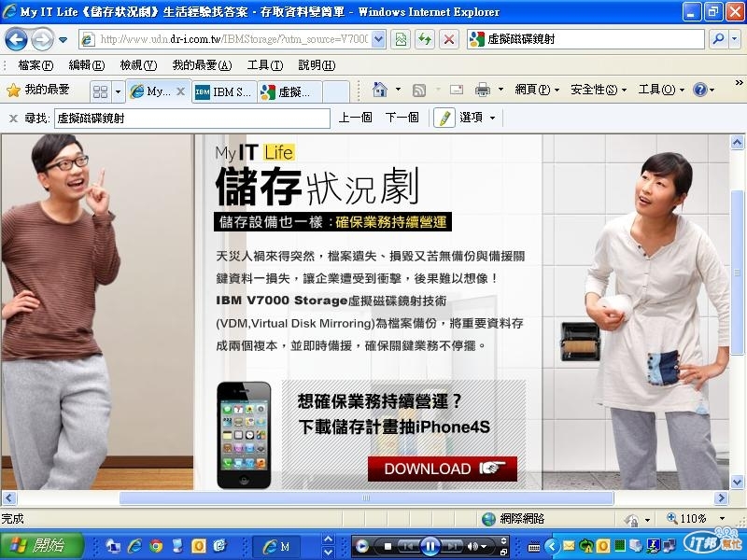Open the 檢視(V) menu

(138, 65)
